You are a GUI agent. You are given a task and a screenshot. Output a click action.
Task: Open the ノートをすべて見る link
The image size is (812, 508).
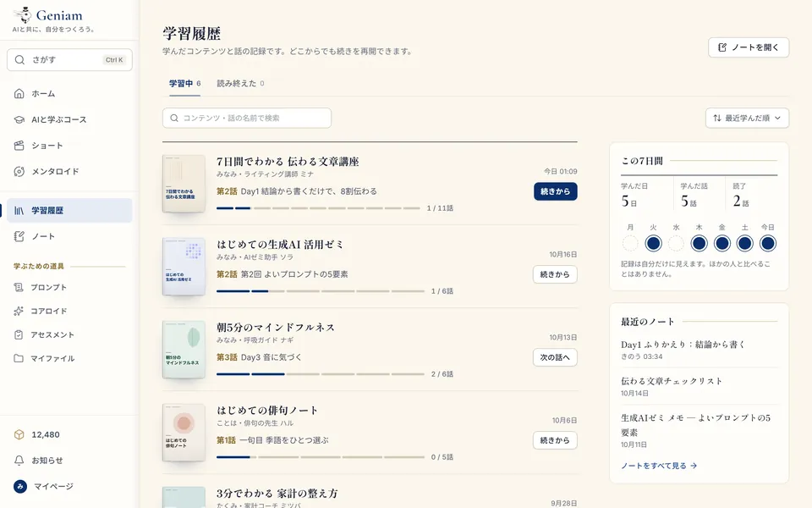(x=659, y=466)
